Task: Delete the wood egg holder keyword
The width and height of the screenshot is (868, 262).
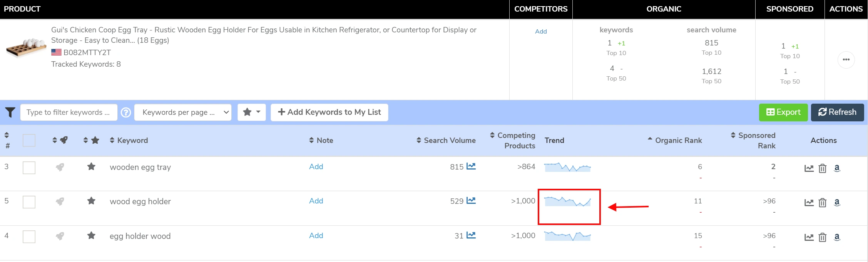Action: pyautogui.click(x=822, y=203)
